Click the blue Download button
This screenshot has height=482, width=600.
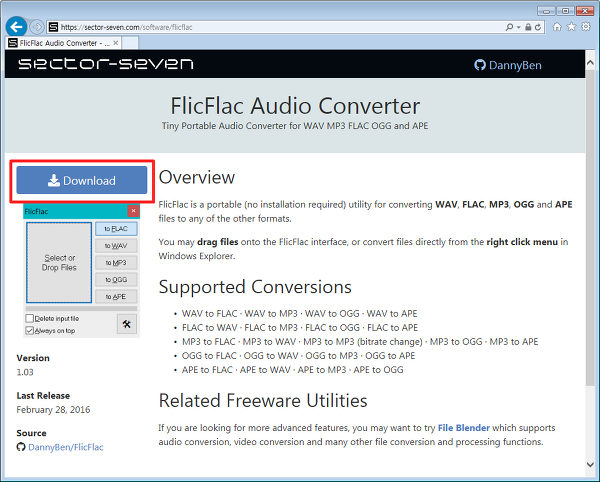pyautogui.click(x=82, y=180)
